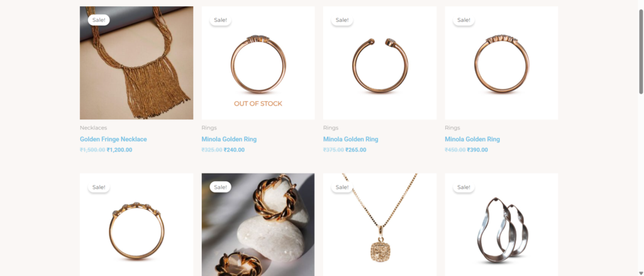Click the Golden Fringe Necklace title link
Image resolution: width=644 pixels, height=276 pixels.
113,139
